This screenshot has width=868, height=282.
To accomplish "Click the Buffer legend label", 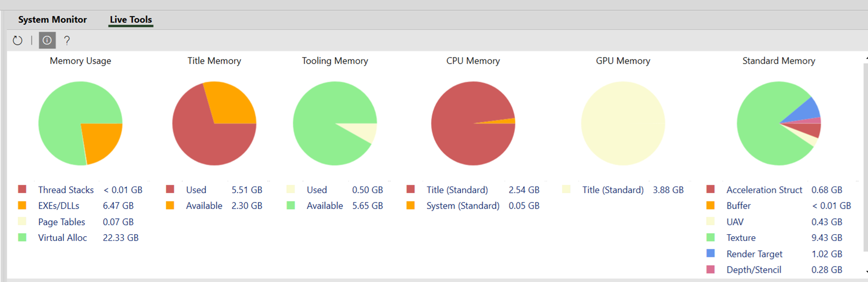I will (739, 206).
